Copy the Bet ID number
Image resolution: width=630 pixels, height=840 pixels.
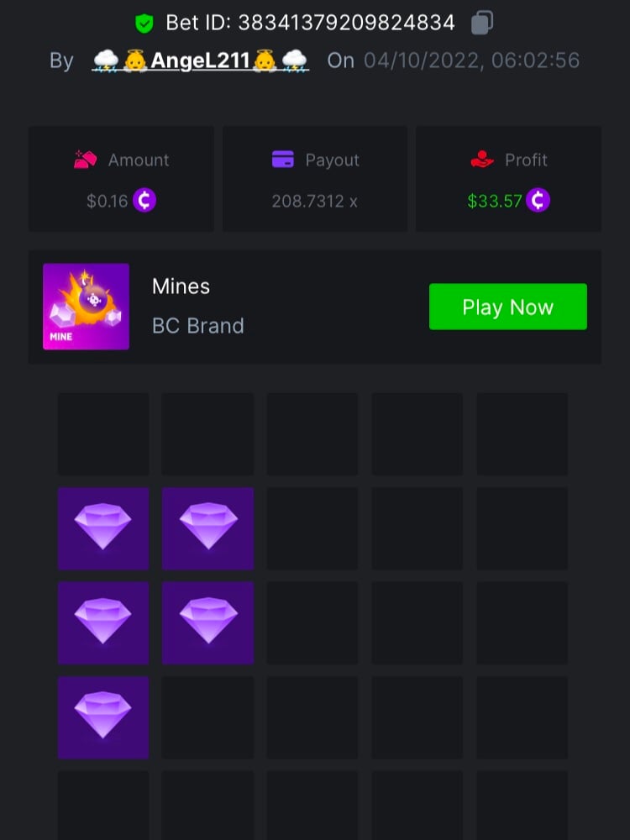point(481,23)
